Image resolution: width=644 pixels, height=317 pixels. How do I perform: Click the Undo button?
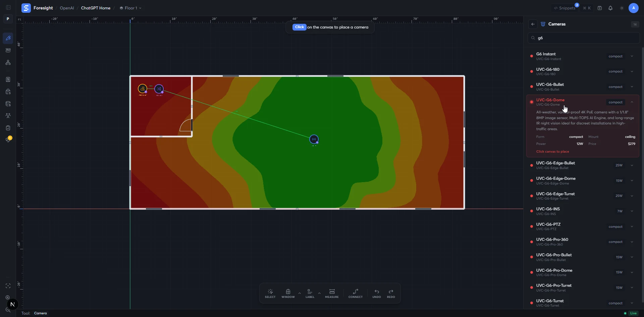point(377,294)
